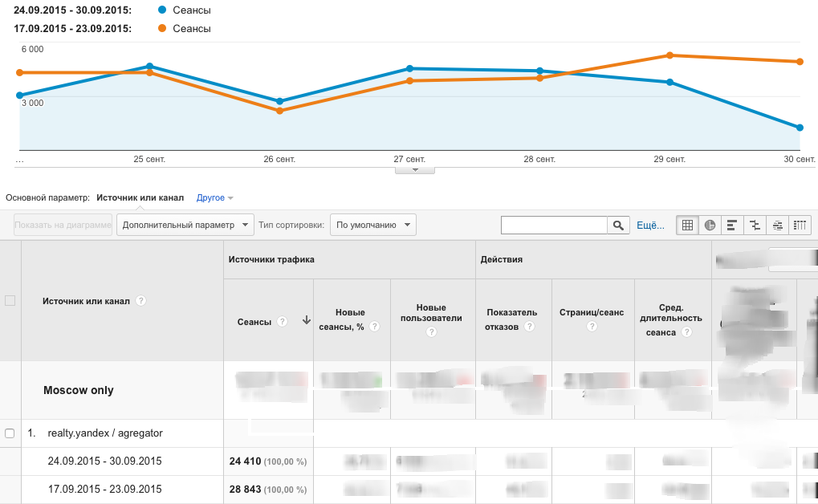Click the 17.09.2015 - 23.09.2015 table row label
Image resolution: width=818 pixels, height=504 pixels.
coord(105,490)
